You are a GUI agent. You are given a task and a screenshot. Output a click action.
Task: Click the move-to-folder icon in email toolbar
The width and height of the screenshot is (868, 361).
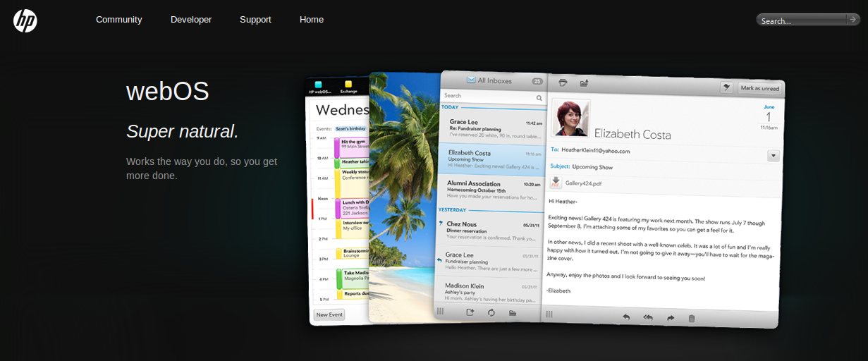[584, 83]
